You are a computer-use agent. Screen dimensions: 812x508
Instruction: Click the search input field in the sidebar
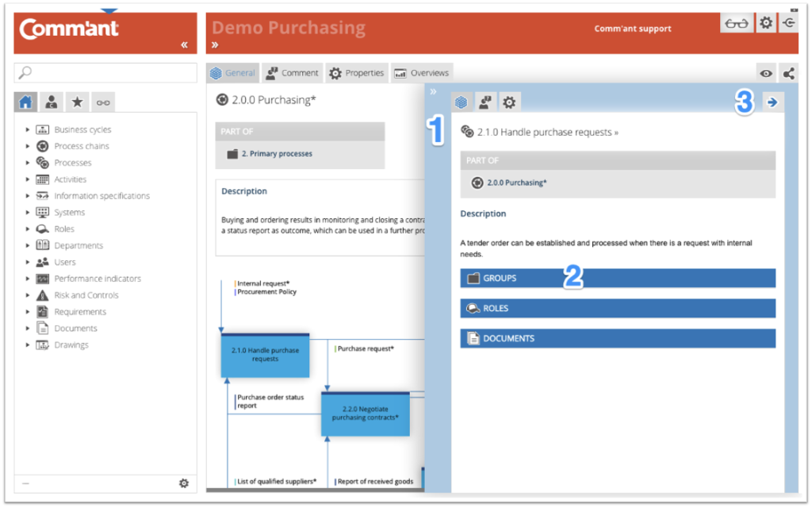(x=103, y=72)
